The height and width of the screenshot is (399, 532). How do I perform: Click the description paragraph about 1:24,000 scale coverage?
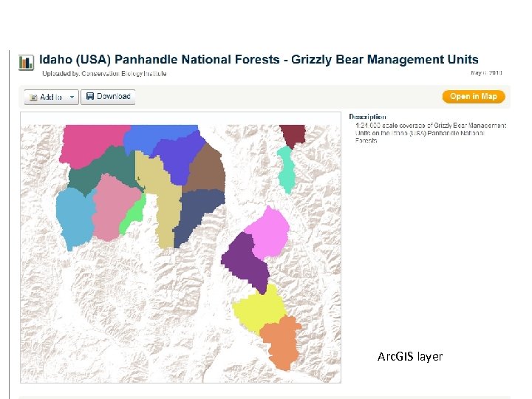coord(431,133)
